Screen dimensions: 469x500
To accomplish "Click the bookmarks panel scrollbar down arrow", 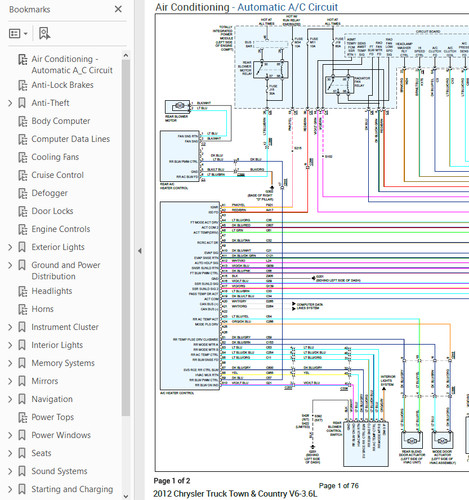I will (126, 496).
